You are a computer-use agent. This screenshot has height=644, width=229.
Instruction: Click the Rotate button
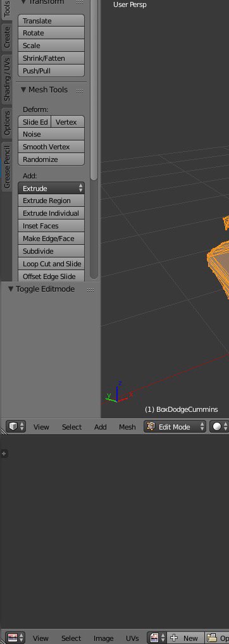coord(51,33)
